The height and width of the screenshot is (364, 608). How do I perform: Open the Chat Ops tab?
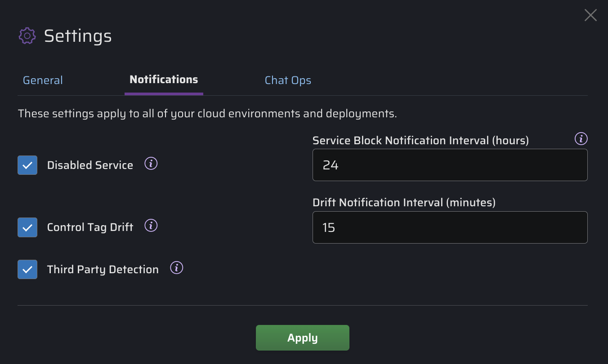(x=288, y=80)
